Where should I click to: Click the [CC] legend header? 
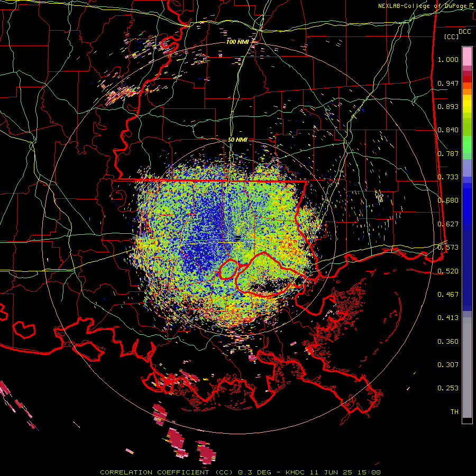[x=451, y=36]
